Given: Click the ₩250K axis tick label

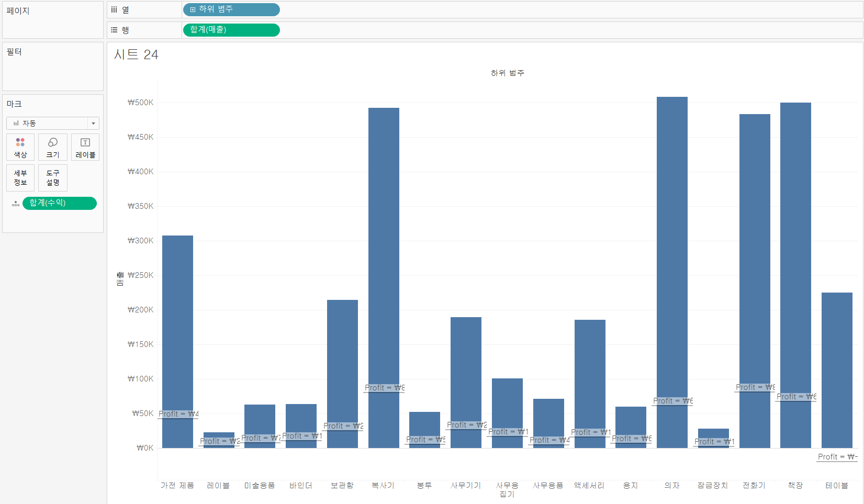Looking at the screenshot, I should tap(141, 275).
